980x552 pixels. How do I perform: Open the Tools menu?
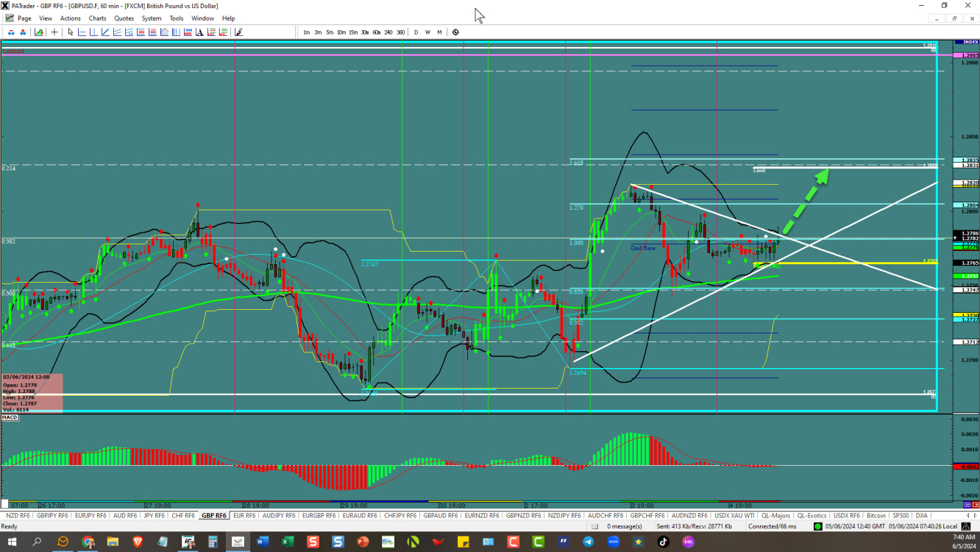177,18
